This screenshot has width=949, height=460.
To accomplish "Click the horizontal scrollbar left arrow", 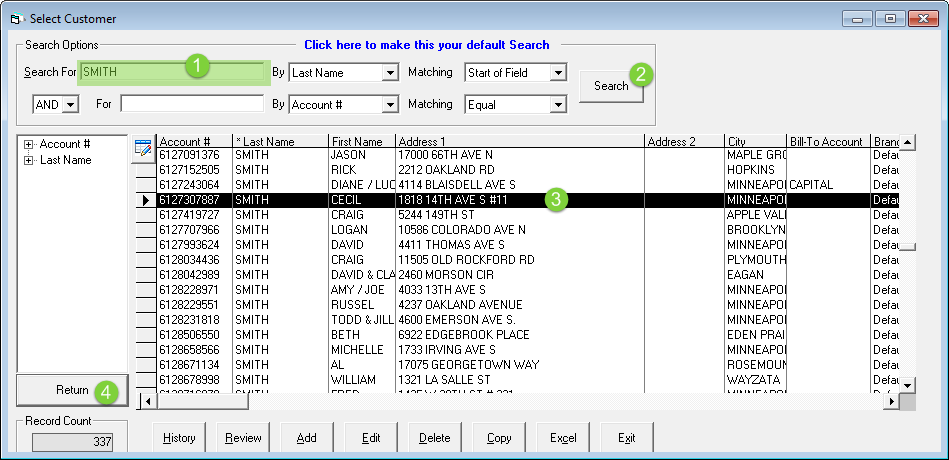I will 148,401.
